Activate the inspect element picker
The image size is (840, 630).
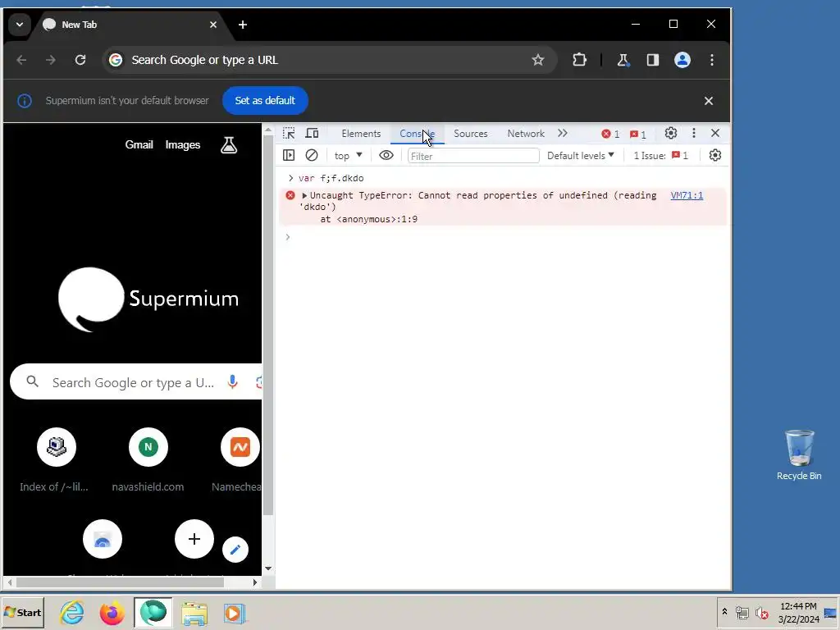coord(289,134)
